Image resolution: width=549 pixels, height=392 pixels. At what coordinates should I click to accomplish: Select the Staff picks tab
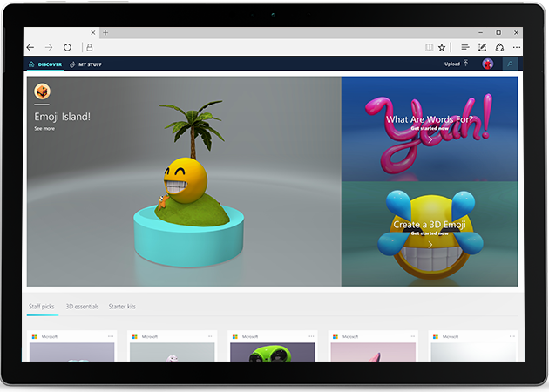(42, 307)
